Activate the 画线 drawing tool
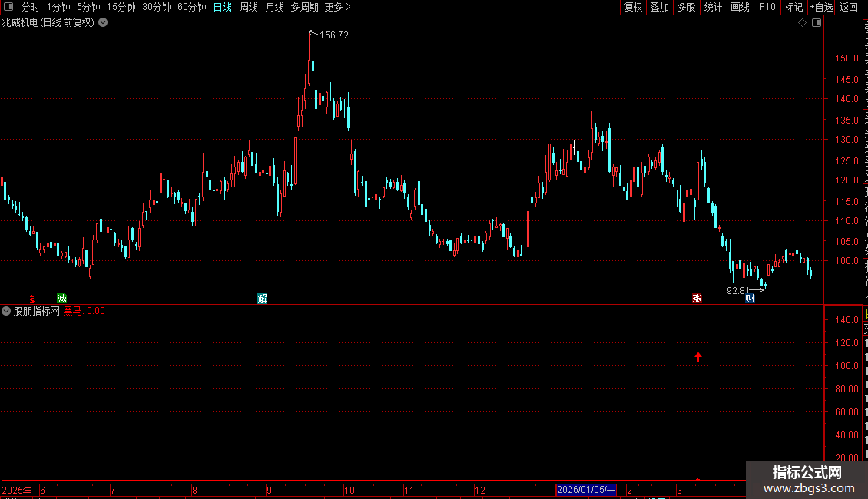 pos(740,7)
